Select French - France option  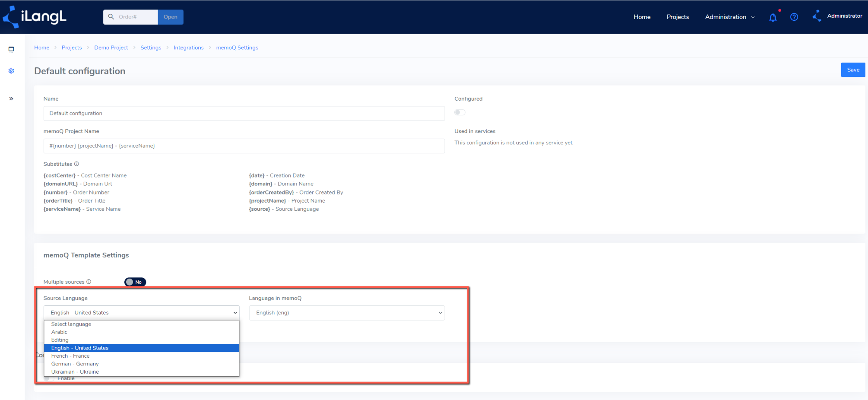pos(142,356)
